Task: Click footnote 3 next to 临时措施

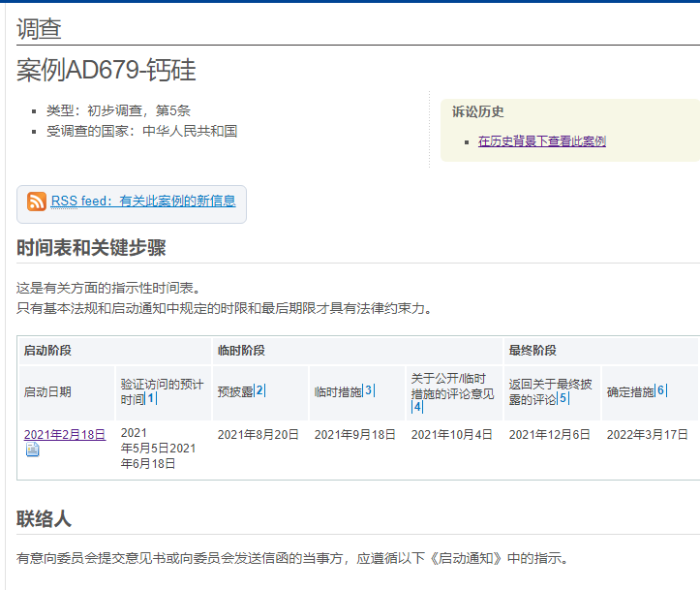Action: (368, 391)
